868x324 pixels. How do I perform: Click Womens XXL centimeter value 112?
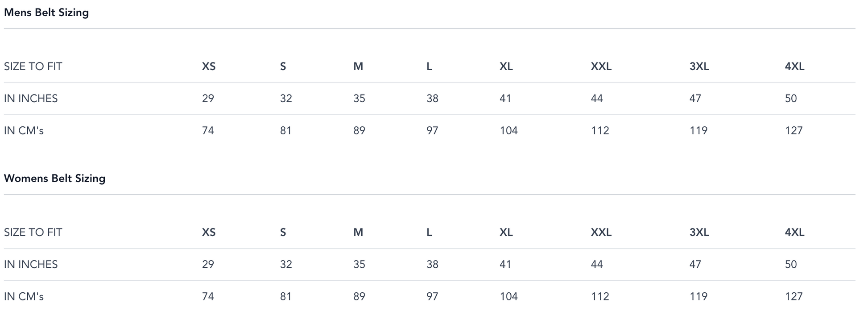coord(600,297)
